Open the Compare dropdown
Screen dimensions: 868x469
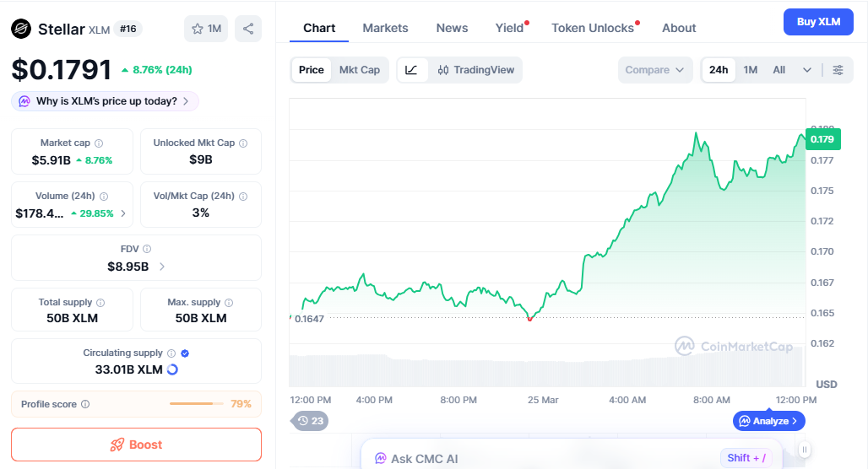tap(655, 70)
